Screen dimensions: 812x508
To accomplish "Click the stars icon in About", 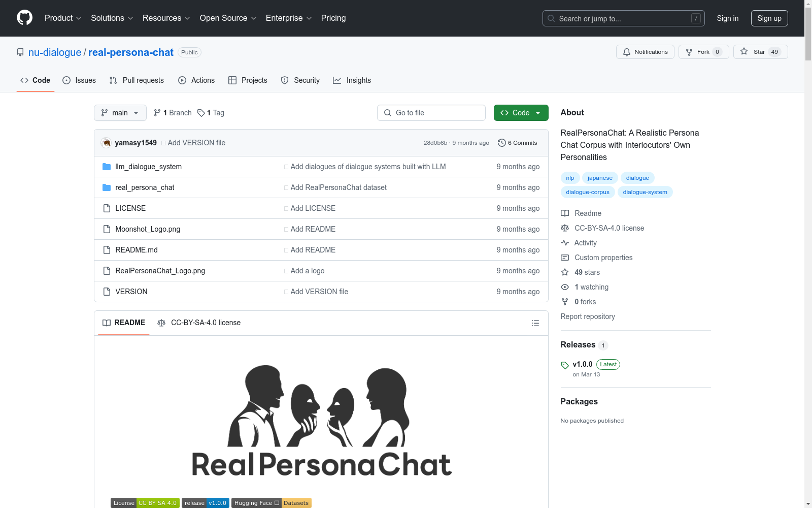I will click(x=565, y=272).
